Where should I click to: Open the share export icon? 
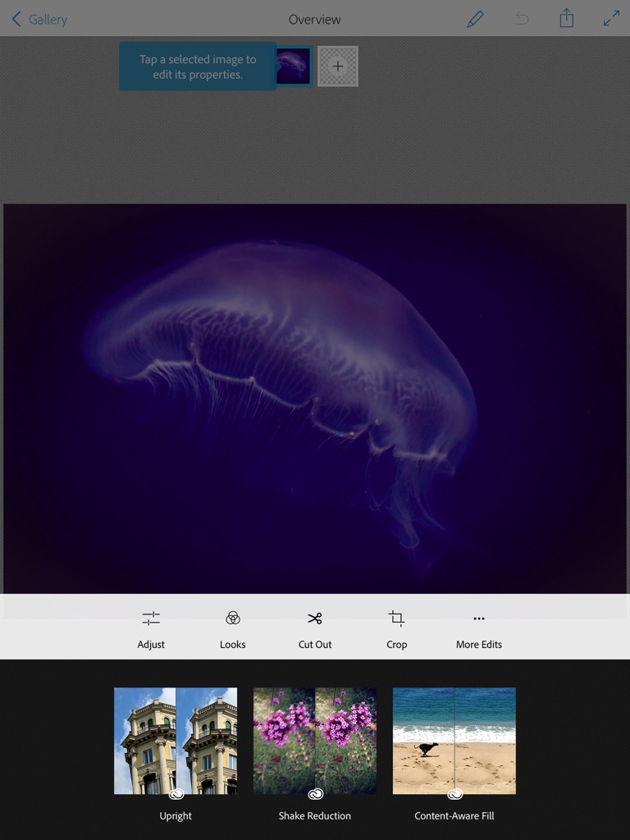click(x=567, y=19)
